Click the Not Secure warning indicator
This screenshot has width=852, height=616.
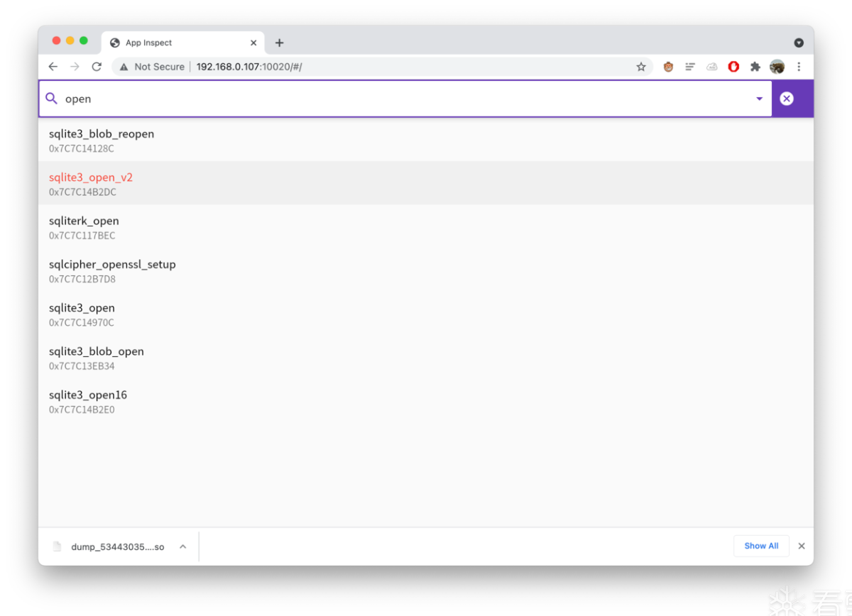pos(152,67)
